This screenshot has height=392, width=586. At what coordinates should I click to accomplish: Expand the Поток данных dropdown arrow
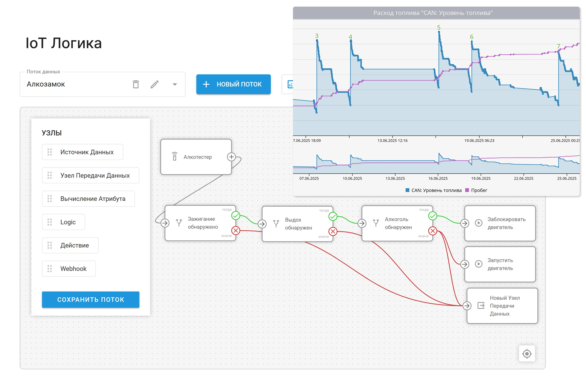(175, 84)
